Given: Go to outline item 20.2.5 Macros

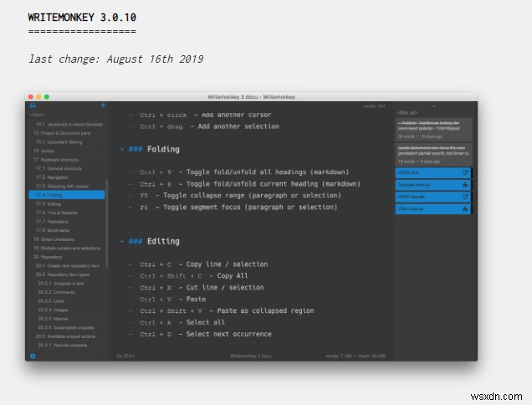Looking at the screenshot, I should coord(53,319).
